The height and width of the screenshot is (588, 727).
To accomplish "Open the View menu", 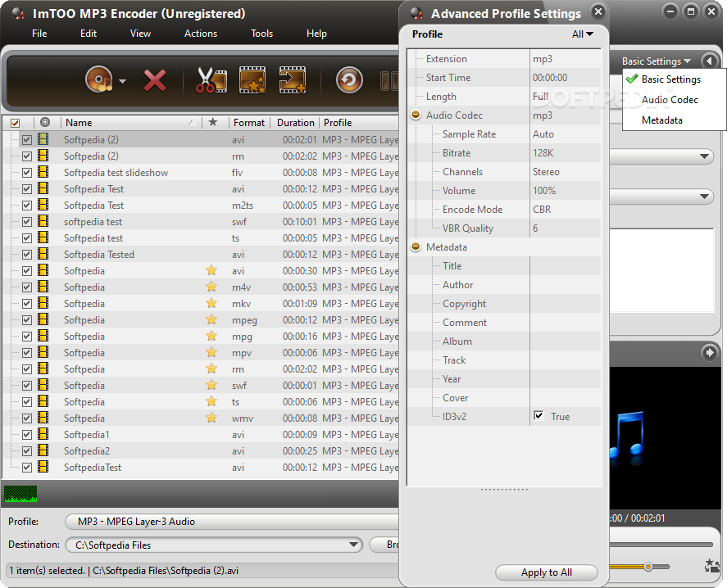I will coord(140,34).
